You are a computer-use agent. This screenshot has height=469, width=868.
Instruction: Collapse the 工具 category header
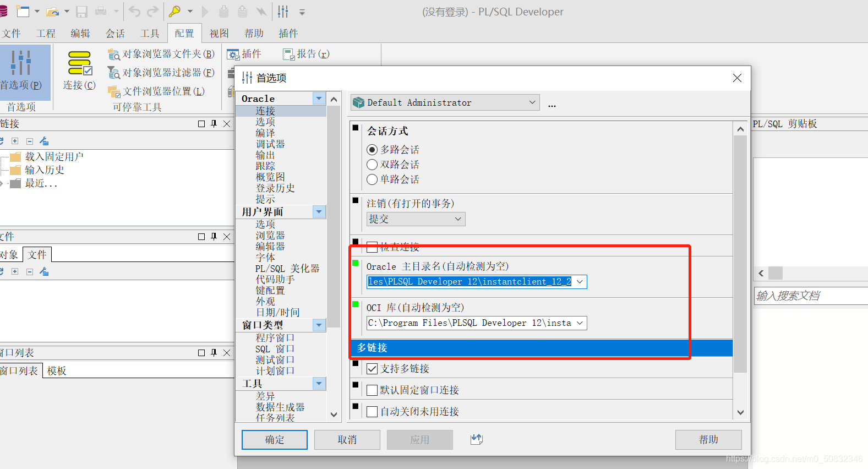pos(319,384)
